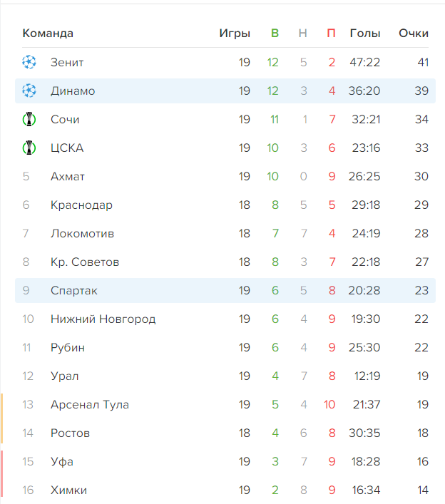
Task: Sort table by Очки column header
Action: [414, 34]
